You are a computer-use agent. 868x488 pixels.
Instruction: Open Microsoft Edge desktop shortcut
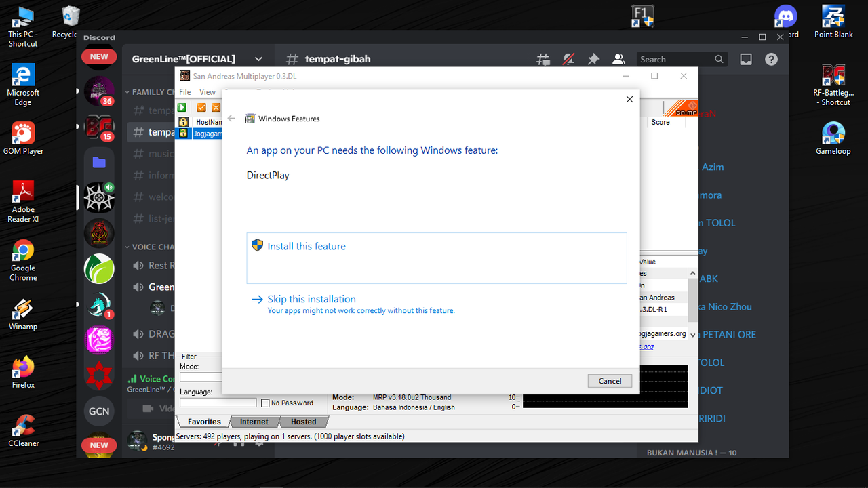click(23, 85)
